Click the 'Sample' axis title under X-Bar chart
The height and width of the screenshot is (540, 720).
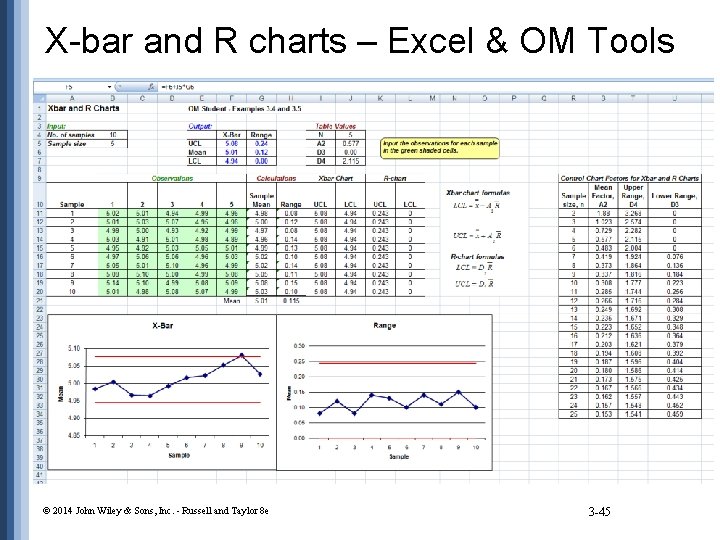[x=179, y=456]
